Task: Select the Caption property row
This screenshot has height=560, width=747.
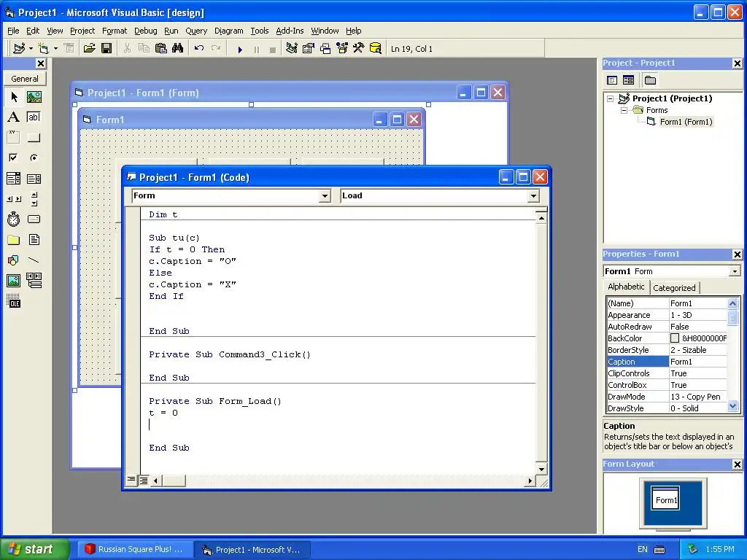Action: (667, 362)
